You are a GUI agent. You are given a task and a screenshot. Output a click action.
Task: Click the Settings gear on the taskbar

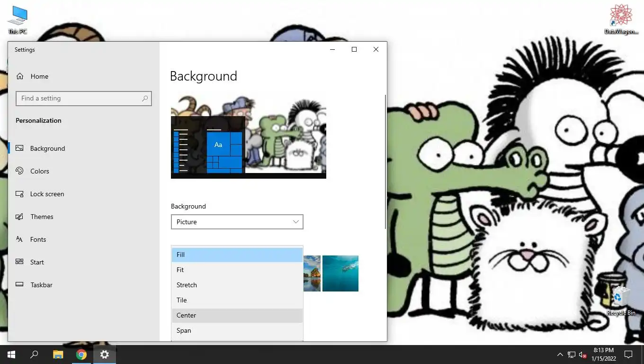click(x=105, y=355)
